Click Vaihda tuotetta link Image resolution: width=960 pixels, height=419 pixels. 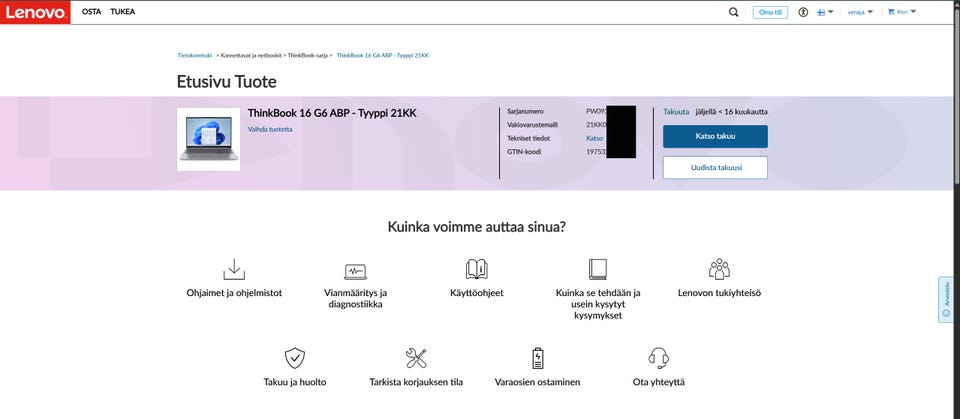270,129
